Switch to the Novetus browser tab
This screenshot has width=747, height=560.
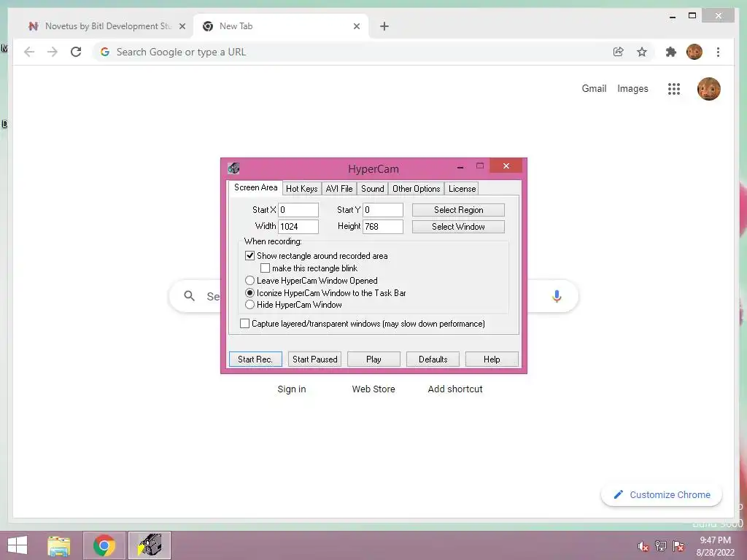point(107,26)
